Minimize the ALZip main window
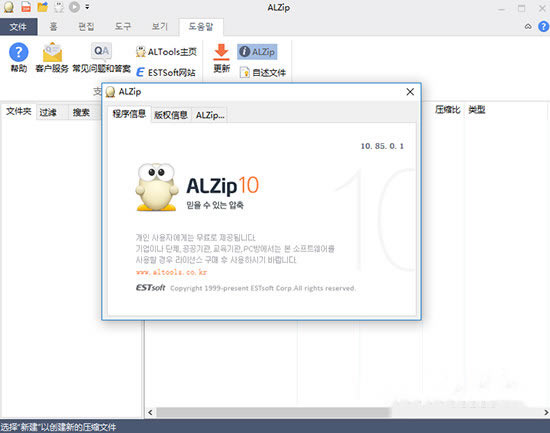Viewport: 550px width, 433px height. pos(502,8)
